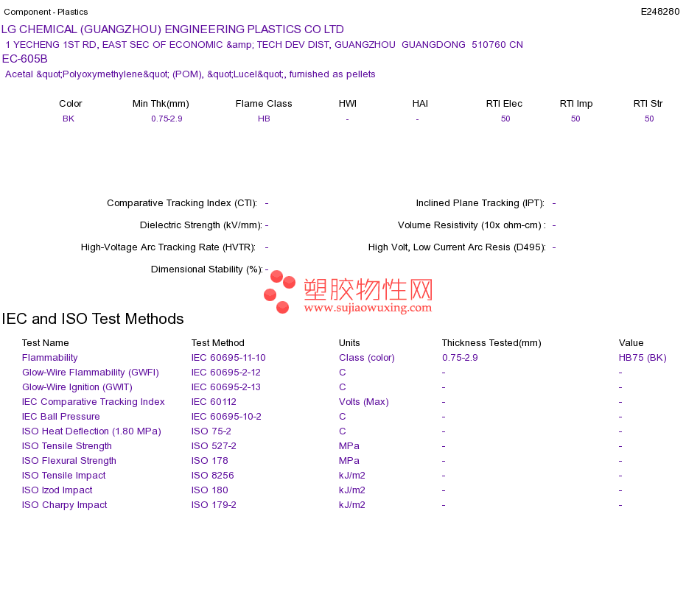700x589 pixels.
Task: Open the ISO Flexural Strength link
Action: pyautogui.click(x=69, y=460)
